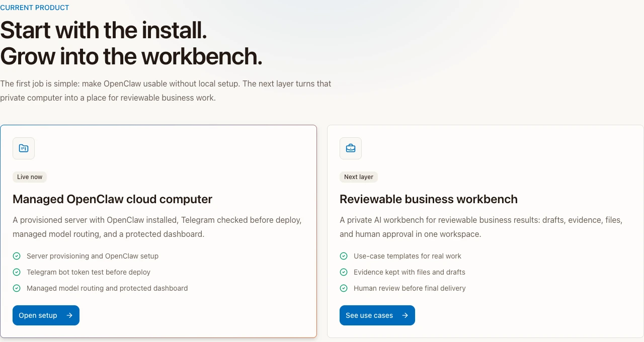Select the Managed OpenClaw cloud computer heading

(112, 199)
